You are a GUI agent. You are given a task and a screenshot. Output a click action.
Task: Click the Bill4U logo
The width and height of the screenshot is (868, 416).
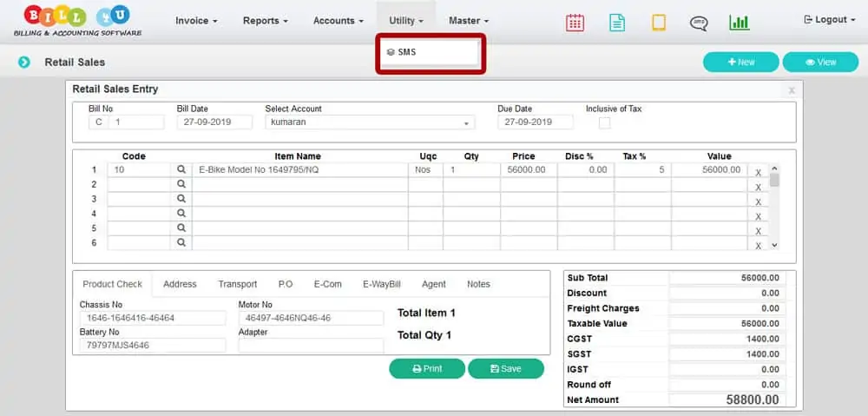(77, 21)
